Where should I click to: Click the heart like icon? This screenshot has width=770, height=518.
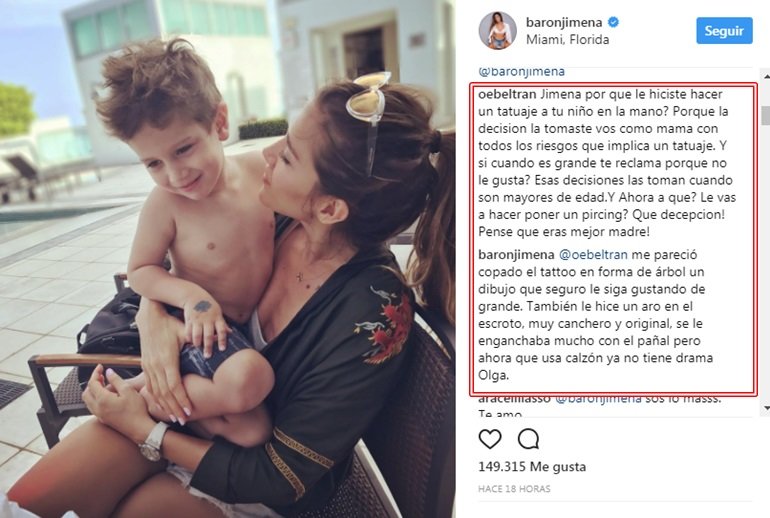click(x=490, y=439)
